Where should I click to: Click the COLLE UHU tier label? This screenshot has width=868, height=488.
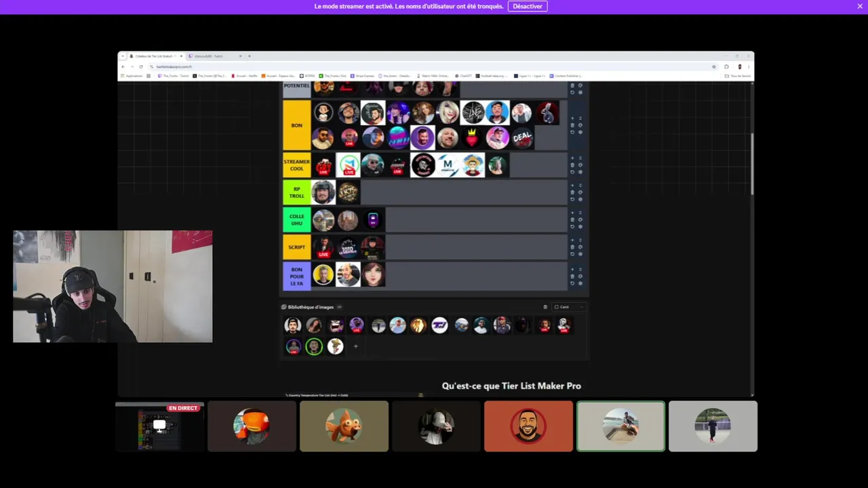[x=296, y=220]
